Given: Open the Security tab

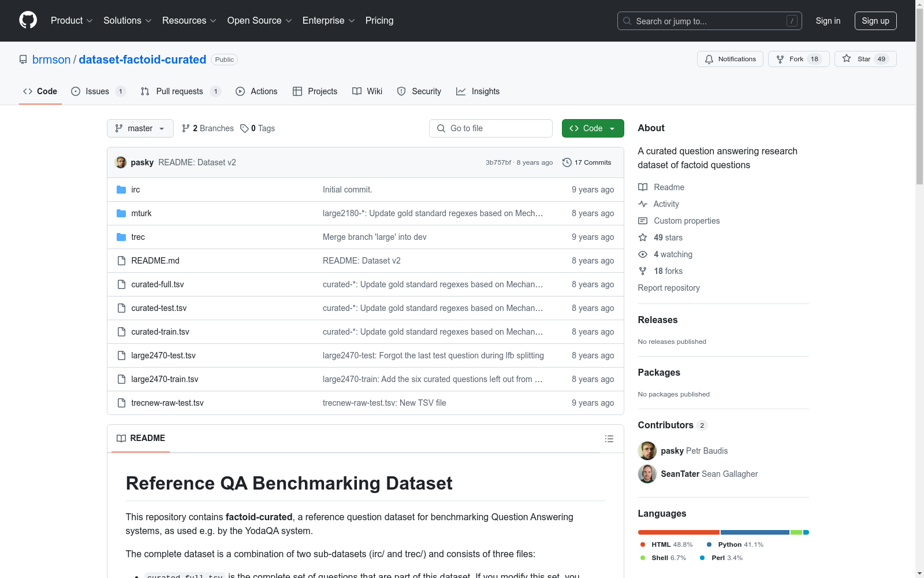Looking at the screenshot, I should [x=419, y=91].
